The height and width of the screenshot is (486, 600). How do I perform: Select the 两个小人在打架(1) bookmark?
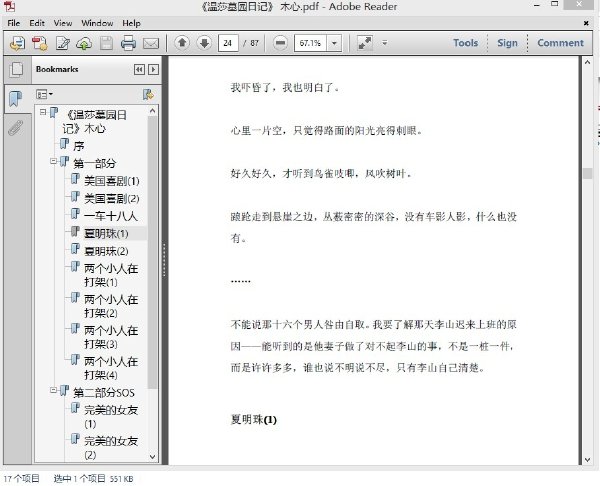(x=111, y=275)
